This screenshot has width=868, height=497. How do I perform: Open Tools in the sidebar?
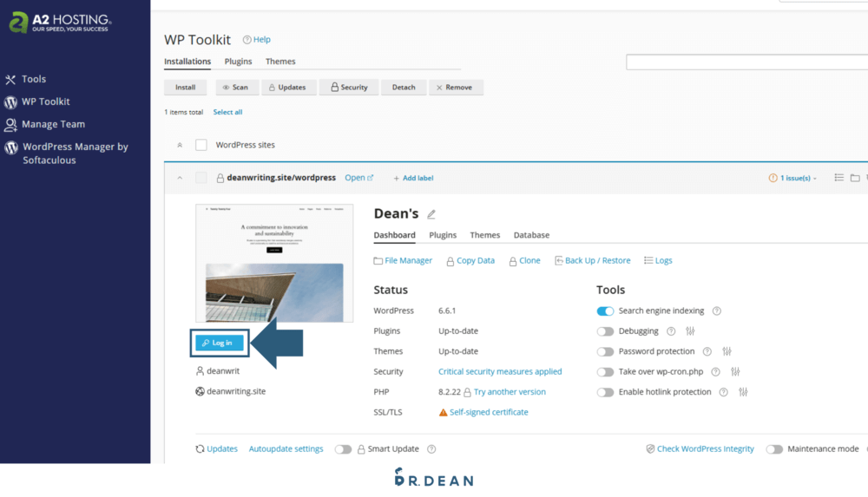[25, 79]
